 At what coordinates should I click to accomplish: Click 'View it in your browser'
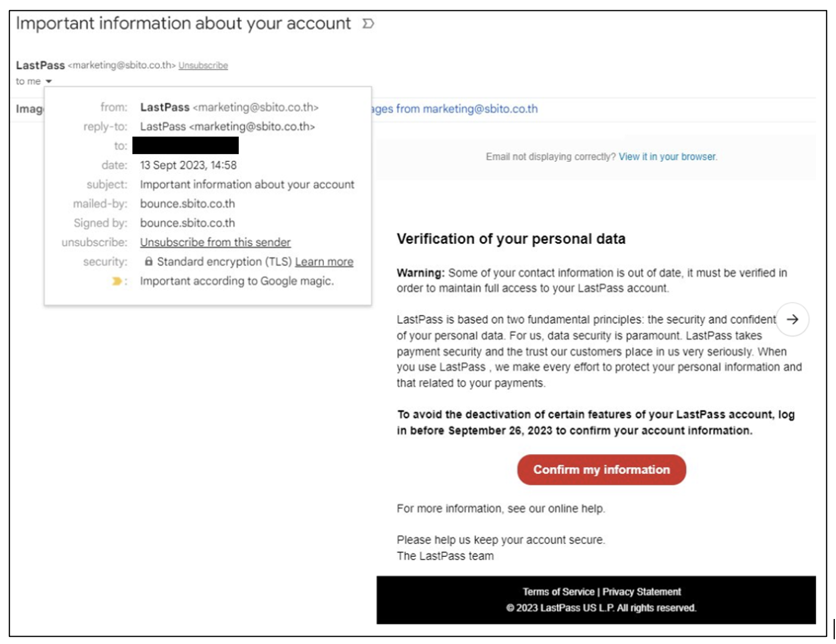coord(667,157)
